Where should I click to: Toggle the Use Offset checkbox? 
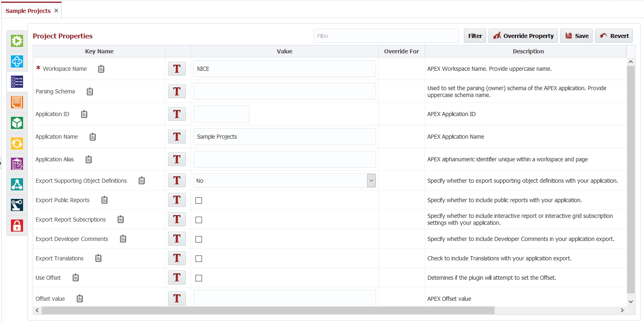click(199, 278)
